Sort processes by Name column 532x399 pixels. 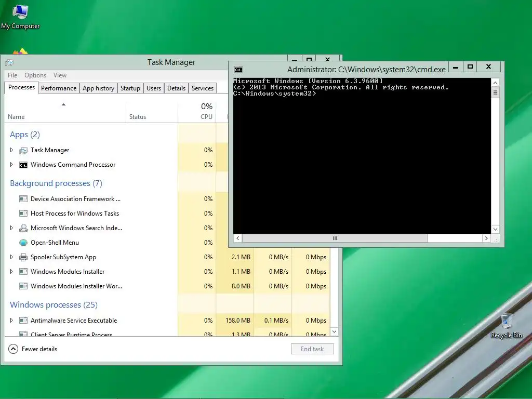click(65, 112)
